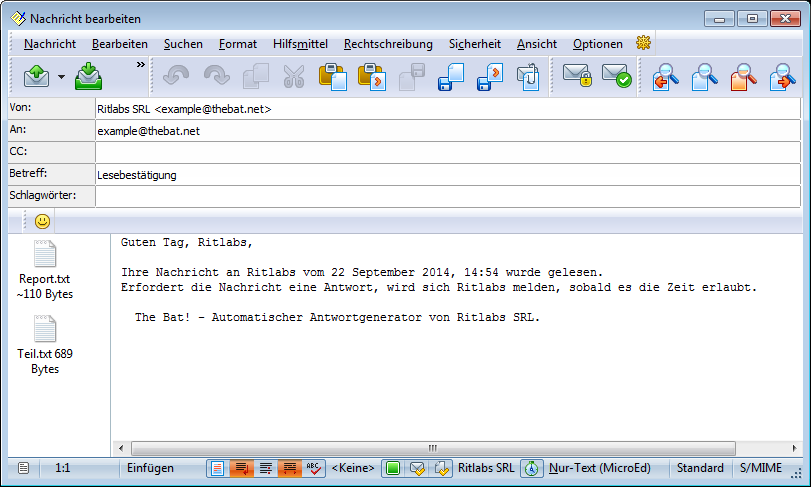Click find previous magnifier with left arrow
Image resolution: width=811 pixels, height=487 pixels.
tap(666, 77)
